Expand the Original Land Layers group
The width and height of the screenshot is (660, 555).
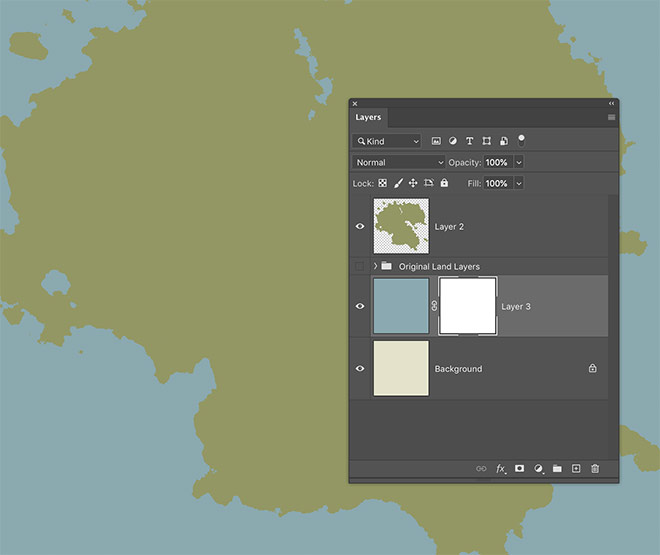click(375, 267)
